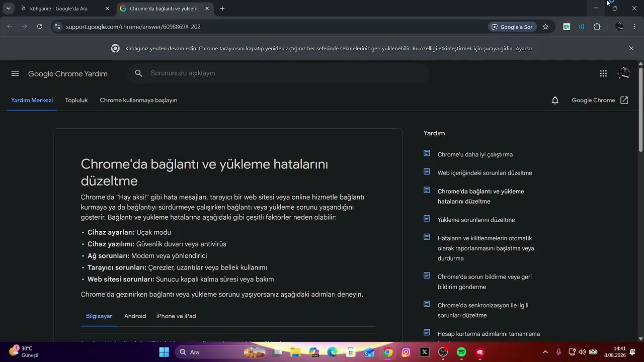The image size is (644, 362).
Task: Open Spotify from the taskbar
Action: coord(461,352)
